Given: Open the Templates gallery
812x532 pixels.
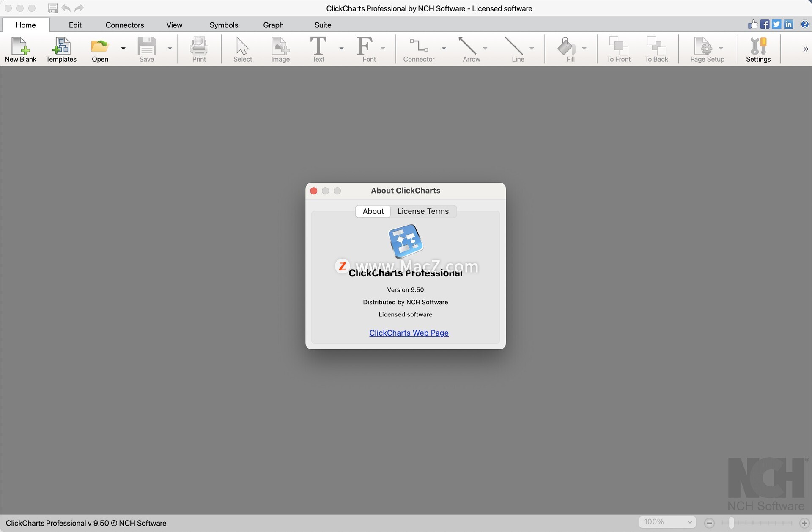Looking at the screenshot, I should [61, 49].
